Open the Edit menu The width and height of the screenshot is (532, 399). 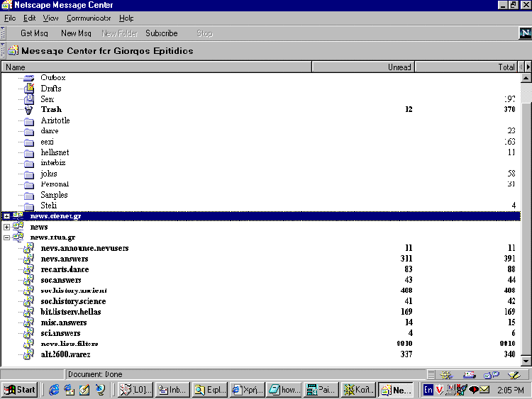pyautogui.click(x=29, y=18)
